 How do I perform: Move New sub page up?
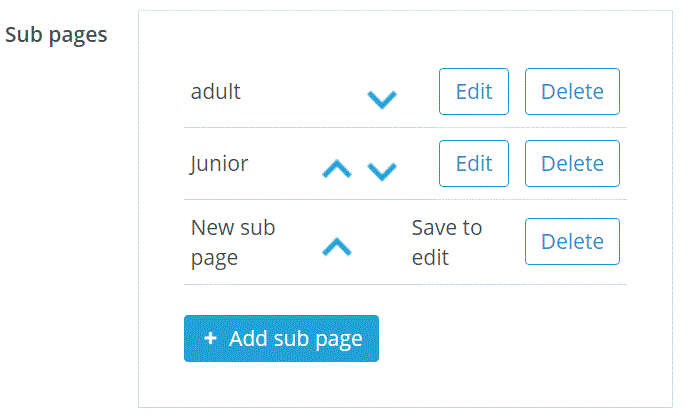coord(337,246)
